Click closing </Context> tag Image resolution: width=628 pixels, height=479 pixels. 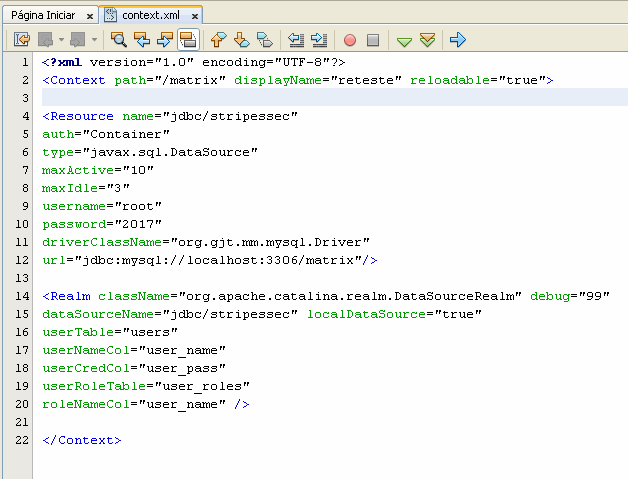tap(82, 440)
